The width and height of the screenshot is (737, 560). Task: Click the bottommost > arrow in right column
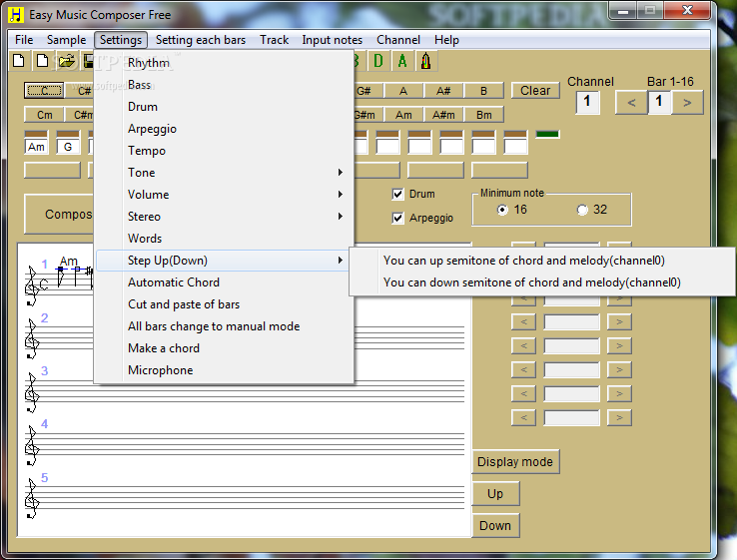tap(619, 417)
